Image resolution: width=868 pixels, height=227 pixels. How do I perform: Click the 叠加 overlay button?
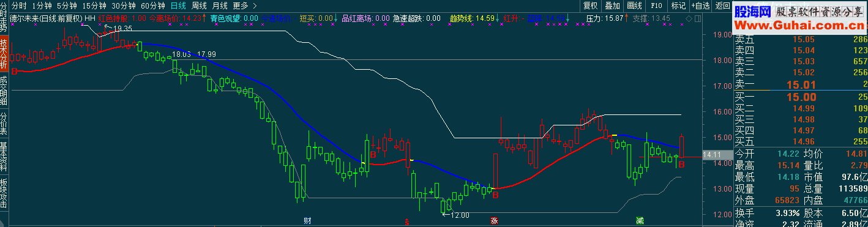coord(612,6)
